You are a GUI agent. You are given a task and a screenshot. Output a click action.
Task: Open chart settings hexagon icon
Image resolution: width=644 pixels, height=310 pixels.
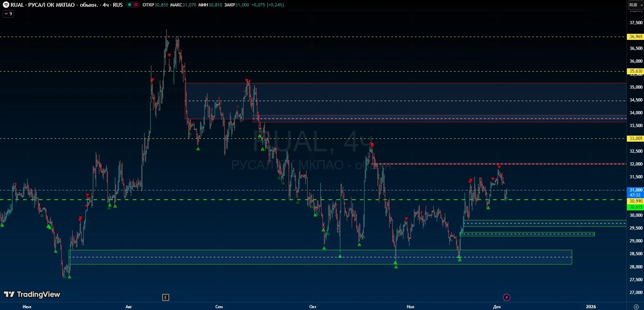tap(636, 306)
